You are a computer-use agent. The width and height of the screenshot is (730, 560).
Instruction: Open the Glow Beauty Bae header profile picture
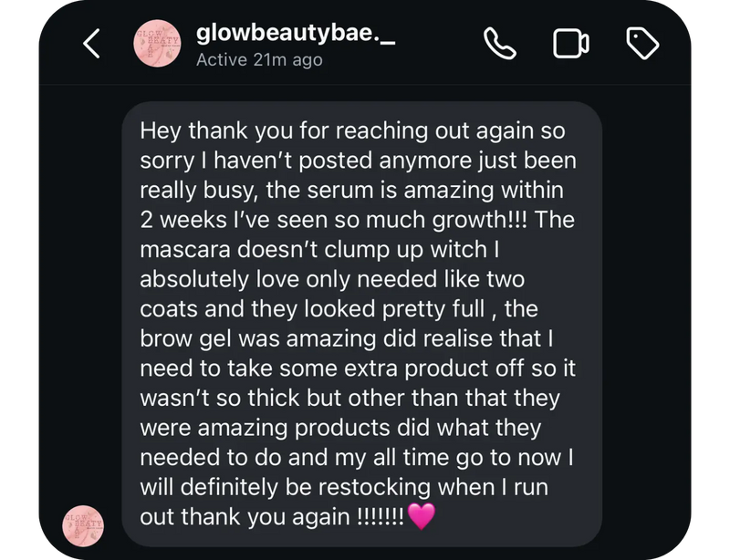(157, 43)
